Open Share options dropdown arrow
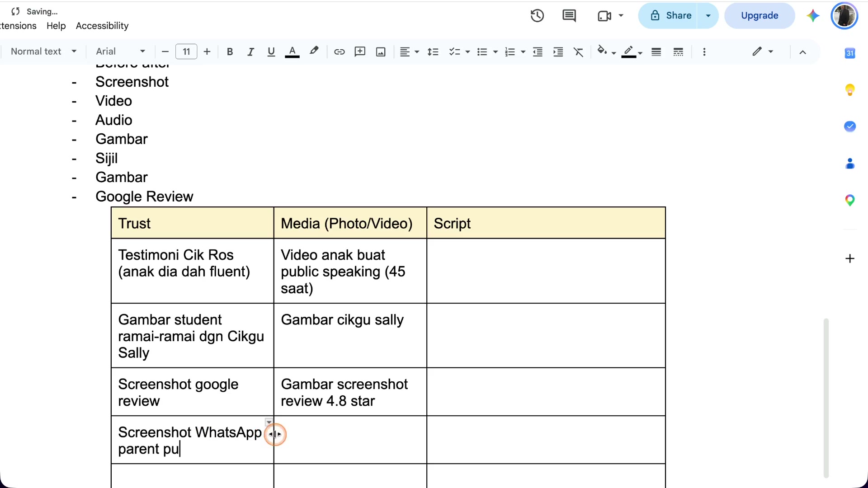The image size is (868, 488). (x=708, y=16)
